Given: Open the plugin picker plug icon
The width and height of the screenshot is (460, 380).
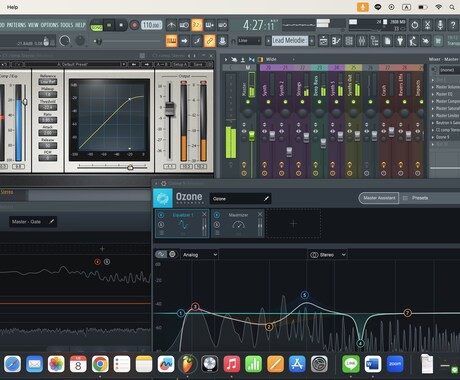Looking at the screenshot, I should pyautogui.click(x=400, y=41).
